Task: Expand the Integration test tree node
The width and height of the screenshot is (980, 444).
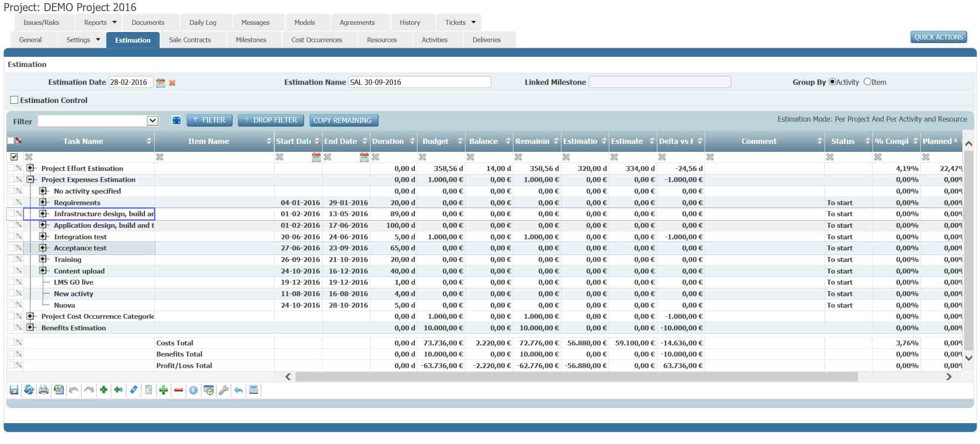Action: click(43, 236)
